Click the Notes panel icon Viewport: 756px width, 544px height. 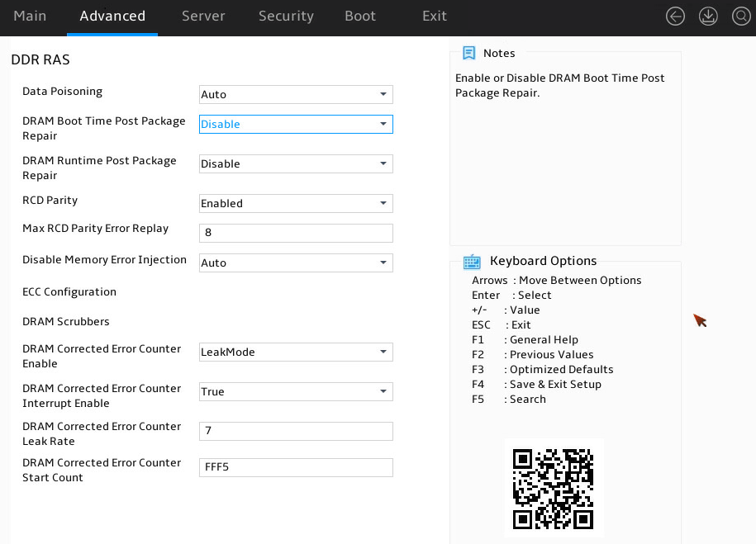pyautogui.click(x=468, y=53)
